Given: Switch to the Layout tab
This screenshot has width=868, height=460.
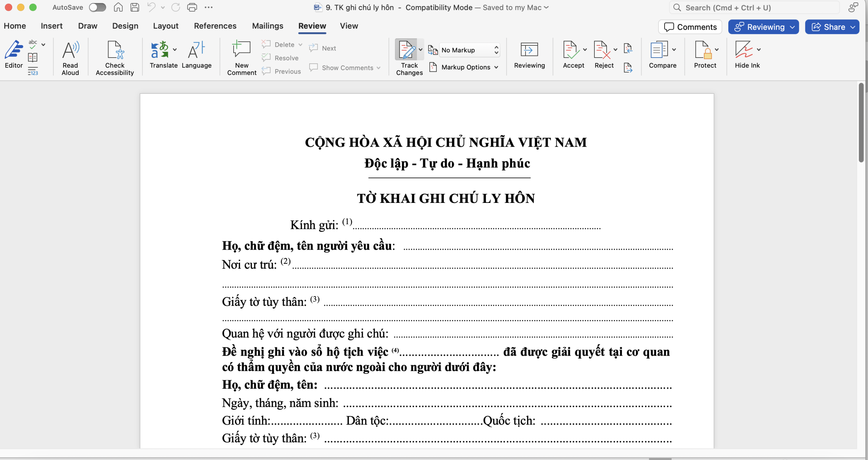Looking at the screenshot, I should tap(165, 26).
